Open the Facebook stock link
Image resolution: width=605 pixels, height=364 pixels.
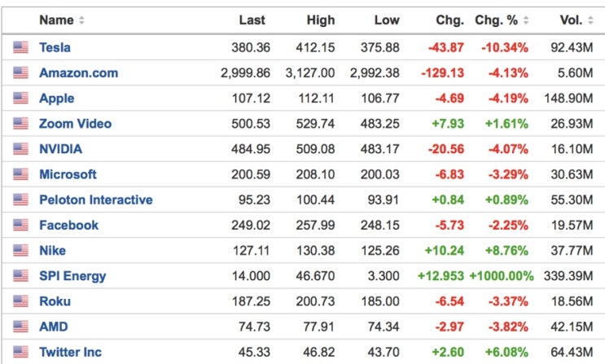point(68,225)
